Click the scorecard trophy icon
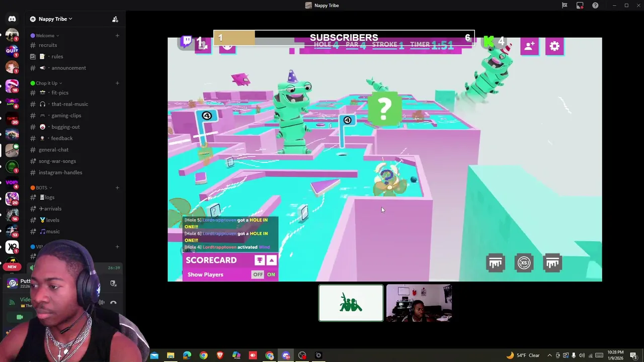The width and height of the screenshot is (644, 362). click(x=260, y=260)
